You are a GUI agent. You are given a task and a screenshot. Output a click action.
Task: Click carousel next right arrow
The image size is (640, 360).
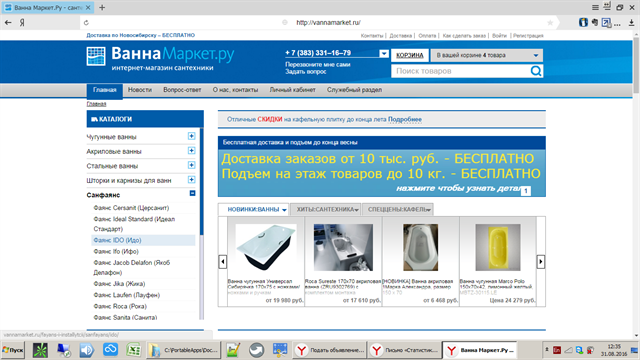[x=540, y=262]
